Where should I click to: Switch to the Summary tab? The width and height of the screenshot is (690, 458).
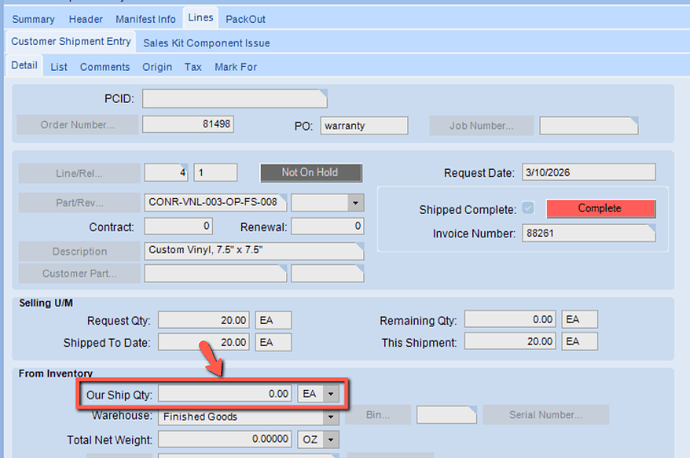[x=33, y=19]
